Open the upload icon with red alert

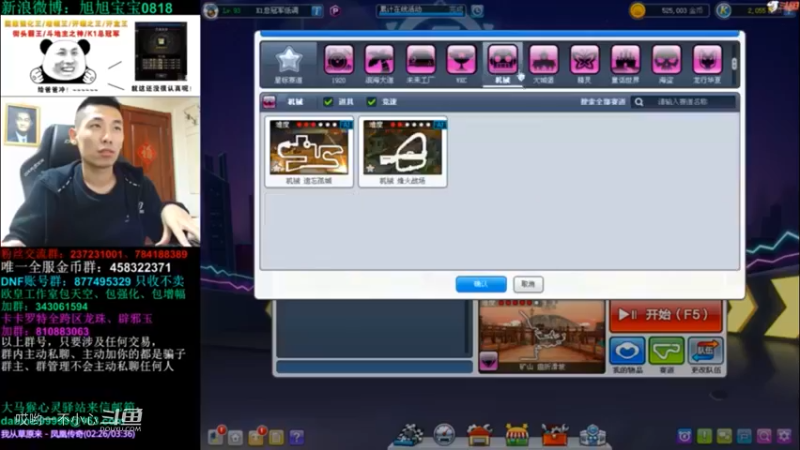pyautogui.click(x=257, y=436)
